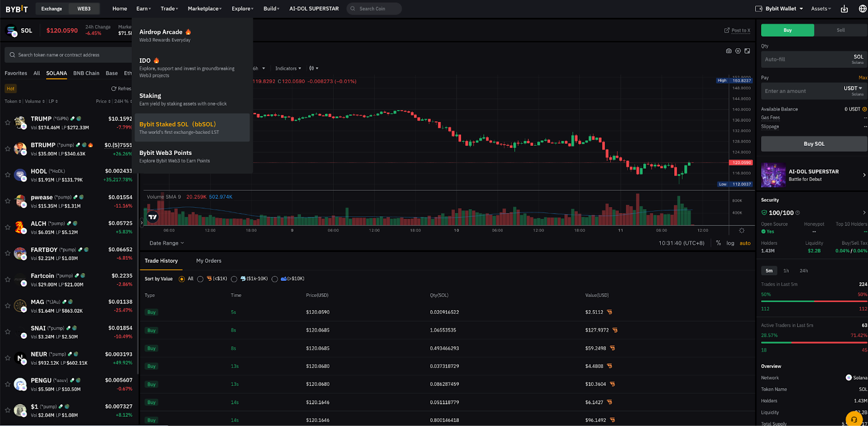Click the Hot filter tag
This screenshot has height=426, width=868.
[x=11, y=88]
